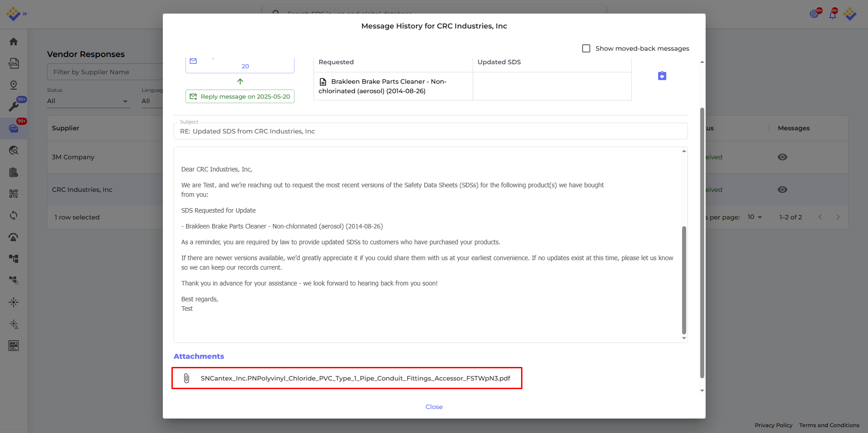Open the notifications bell icon
This screenshot has height=433, width=868.
(x=833, y=14)
